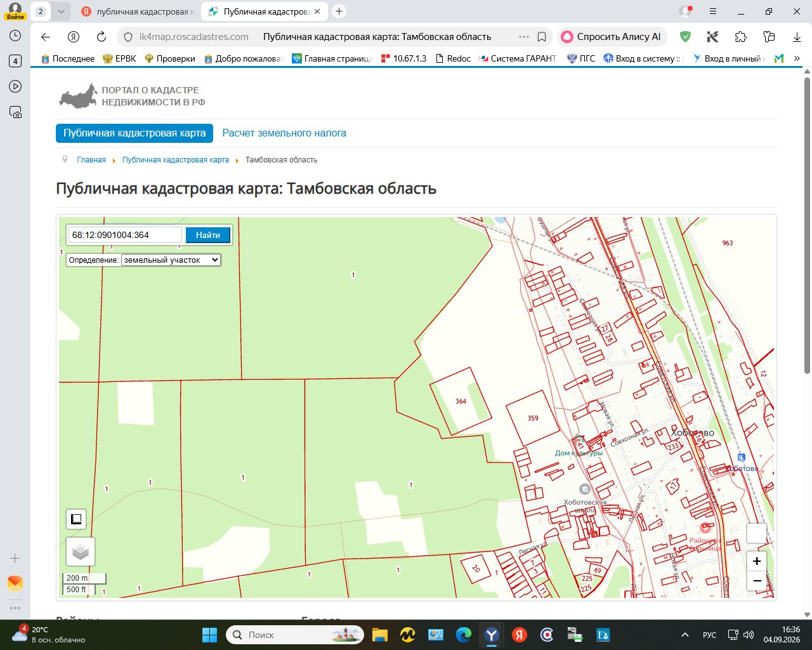The height and width of the screenshot is (650, 812).
Task: Open the map layers switcher icon
Action: (x=81, y=552)
